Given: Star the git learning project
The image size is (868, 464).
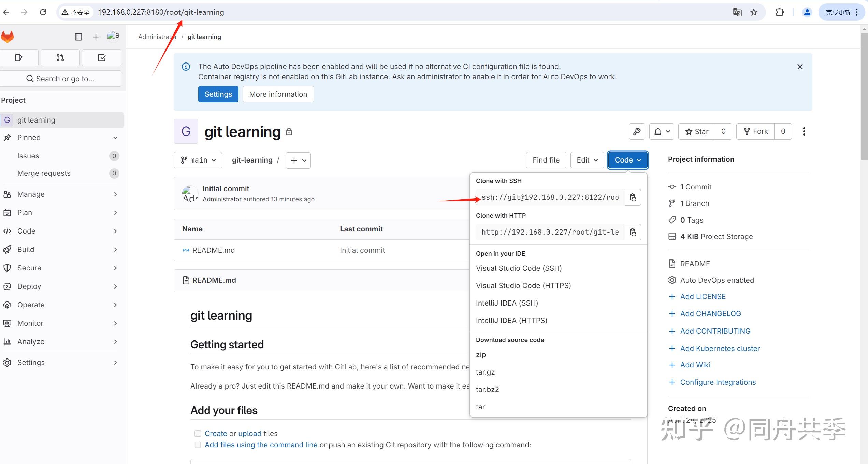Looking at the screenshot, I should [696, 131].
